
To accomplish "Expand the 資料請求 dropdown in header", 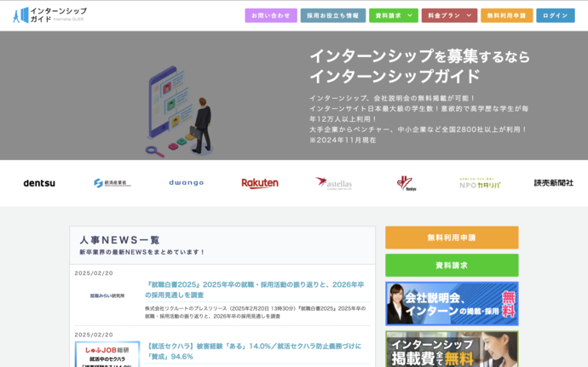I will [x=393, y=15].
